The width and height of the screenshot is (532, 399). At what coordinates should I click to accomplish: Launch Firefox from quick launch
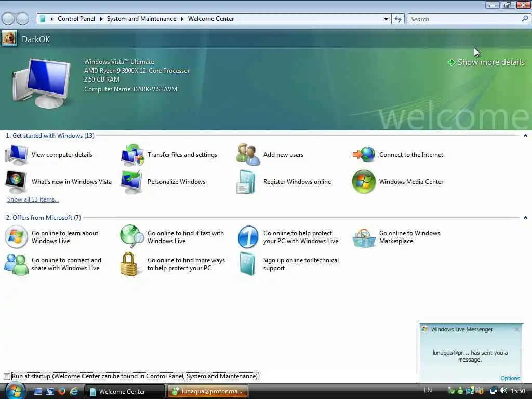click(62, 391)
